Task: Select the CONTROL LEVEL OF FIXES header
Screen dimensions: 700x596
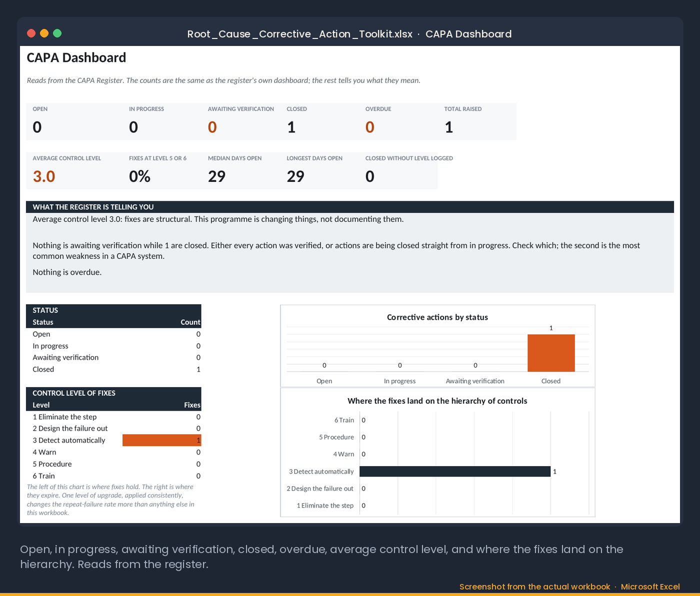Action: coord(113,393)
